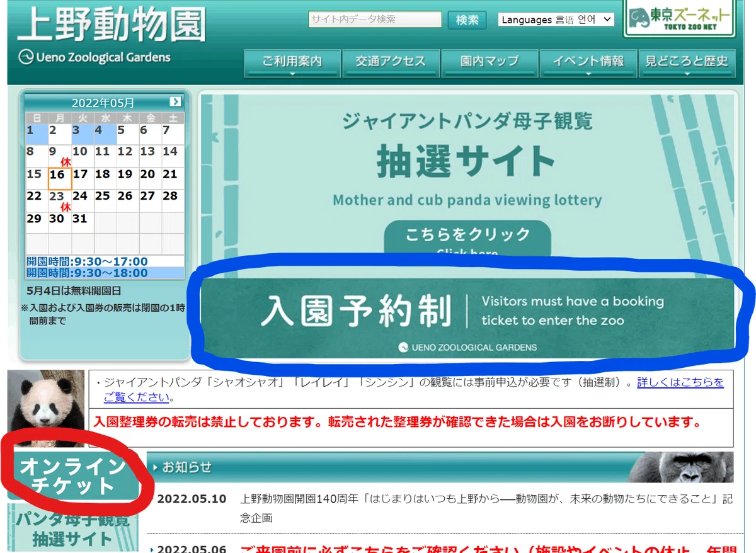
Task: Select May 9 closed day
Action: (60, 156)
